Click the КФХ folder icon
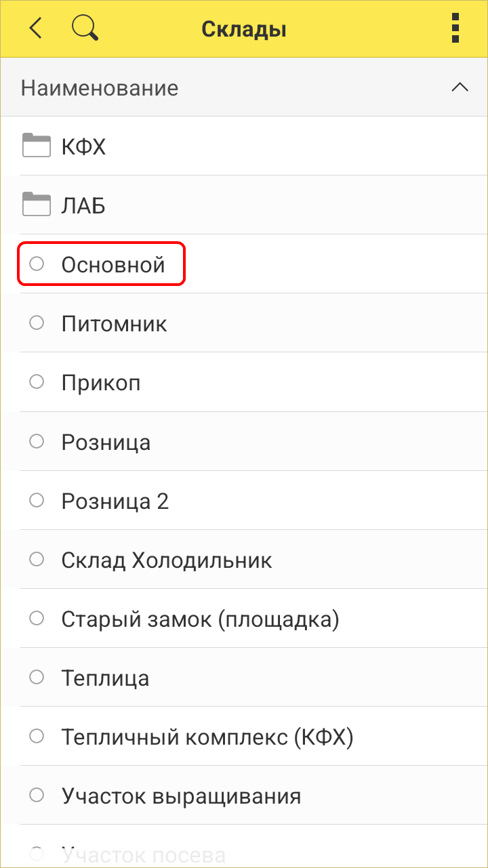Image resolution: width=488 pixels, height=868 pixels. 37,146
